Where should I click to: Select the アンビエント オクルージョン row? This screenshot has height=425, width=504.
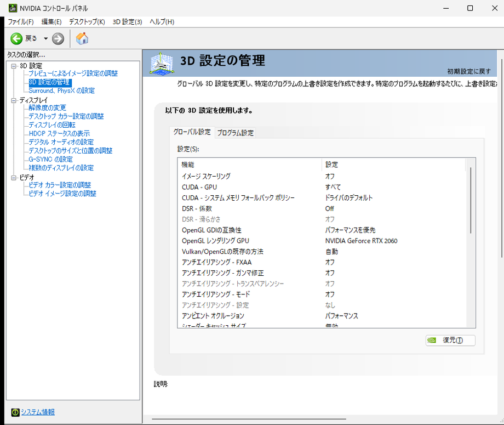[x=322, y=316]
